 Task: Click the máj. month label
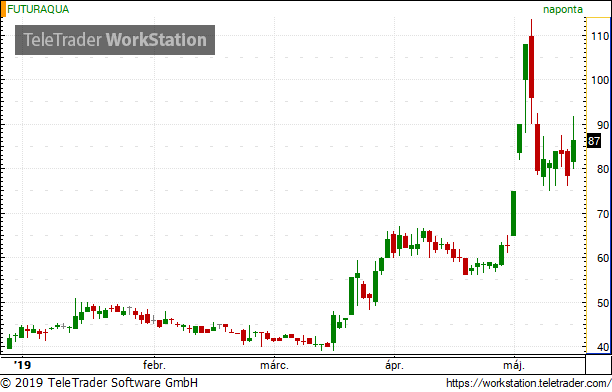[x=514, y=365]
